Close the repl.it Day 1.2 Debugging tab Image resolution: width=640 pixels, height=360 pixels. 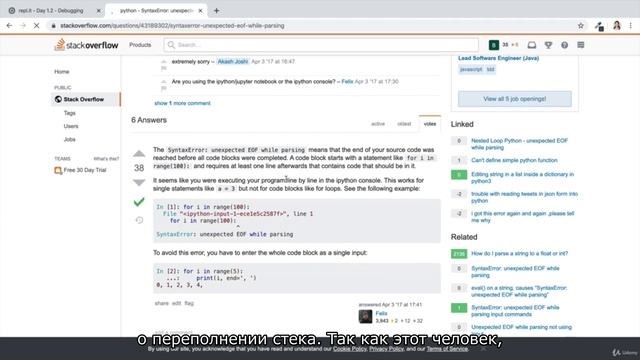[x=98, y=11]
